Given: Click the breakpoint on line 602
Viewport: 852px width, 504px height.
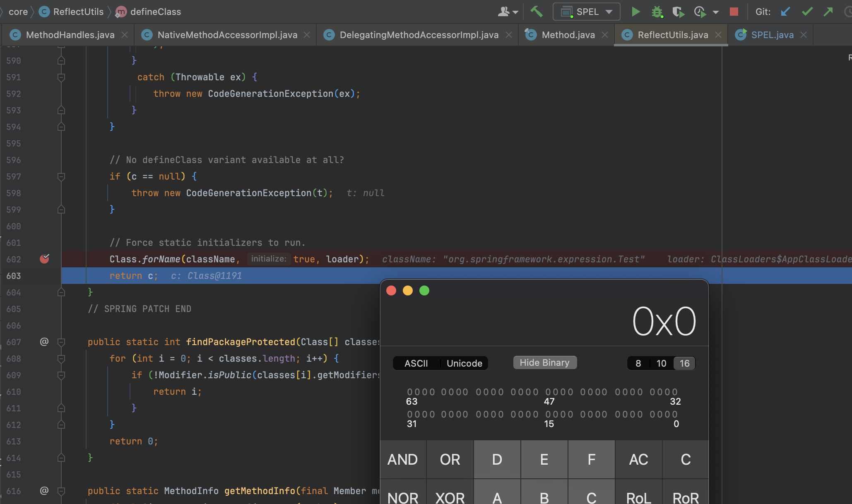Looking at the screenshot, I should coord(44,259).
